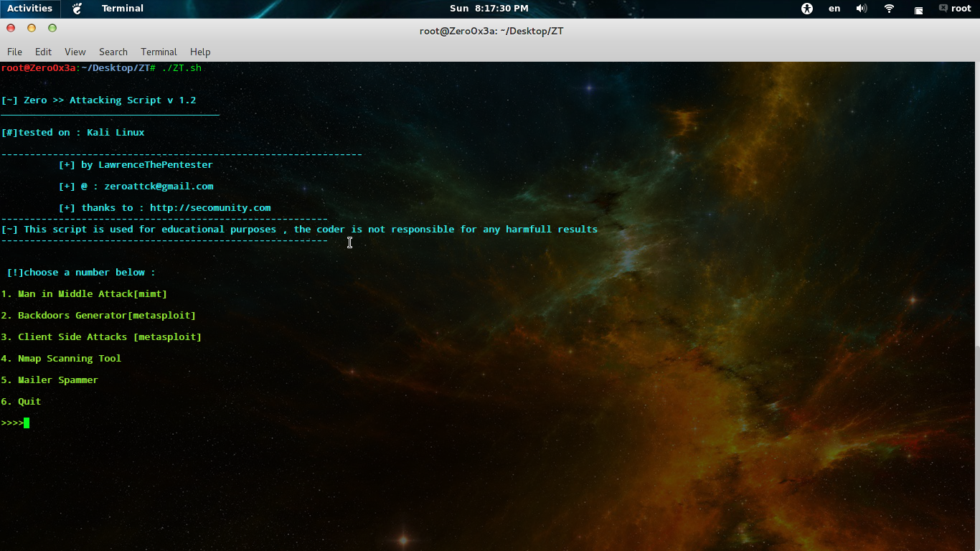Viewport: 980px width, 551px height.
Task: Click the root user chat icon
Action: click(x=943, y=9)
